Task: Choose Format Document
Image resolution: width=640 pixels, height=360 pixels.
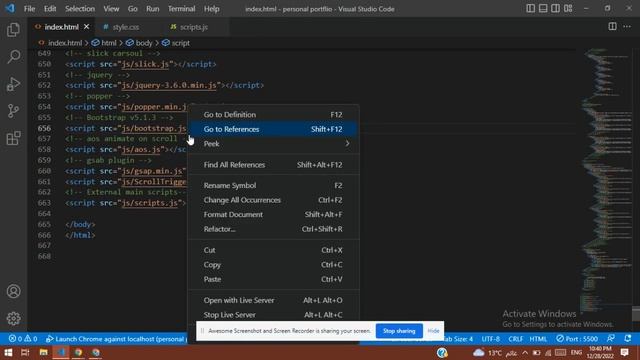Action: (x=273, y=214)
